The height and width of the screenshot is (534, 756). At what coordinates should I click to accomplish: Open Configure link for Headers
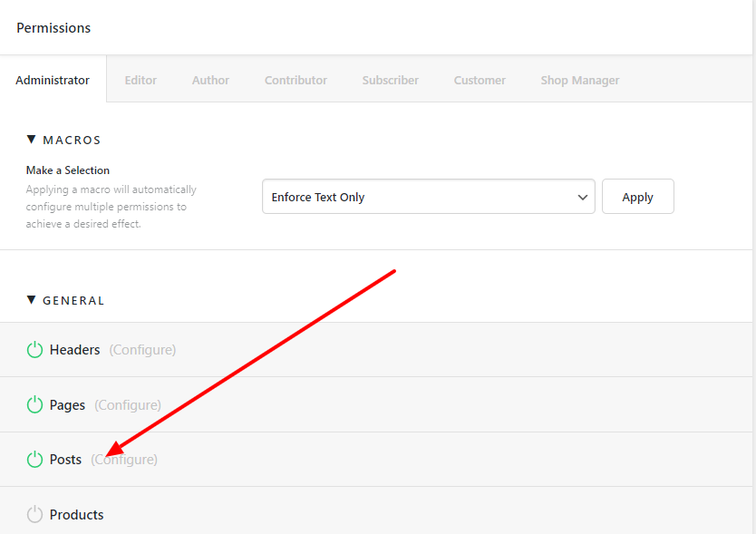[142, 350]
